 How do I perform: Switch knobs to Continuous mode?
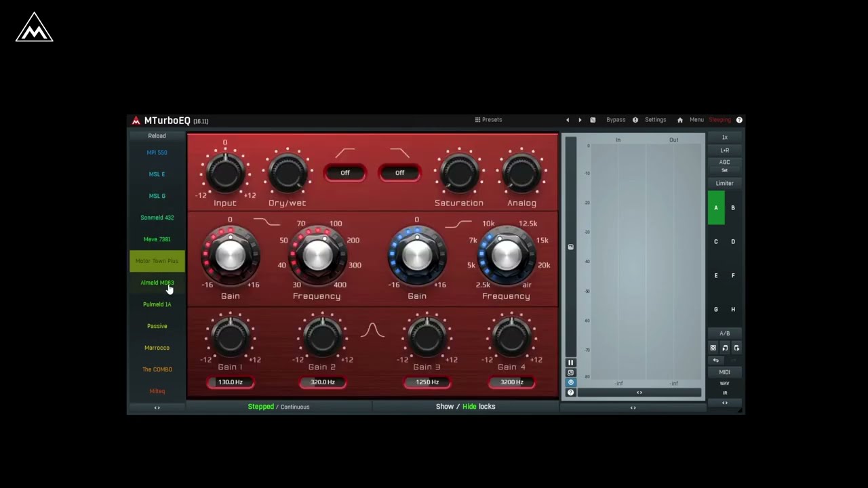click(x=295, y=407)
